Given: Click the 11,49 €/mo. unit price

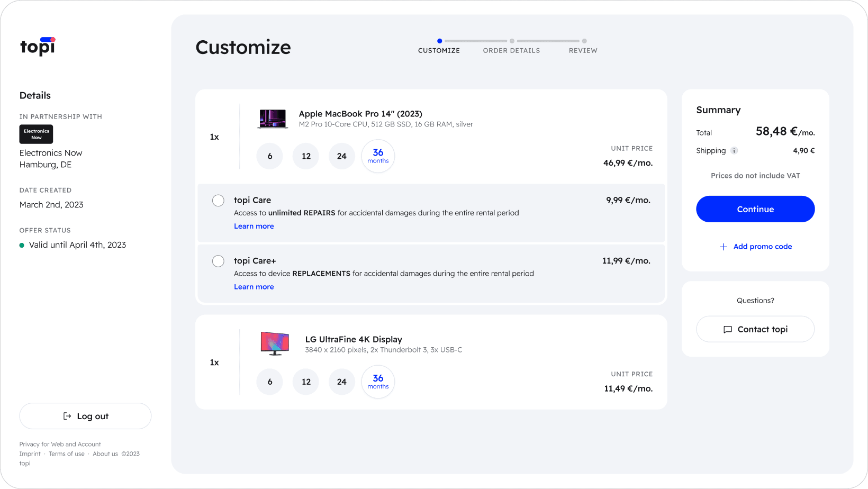Looking at the screenshot, I should pyautogui.click(x=629, y=388).
